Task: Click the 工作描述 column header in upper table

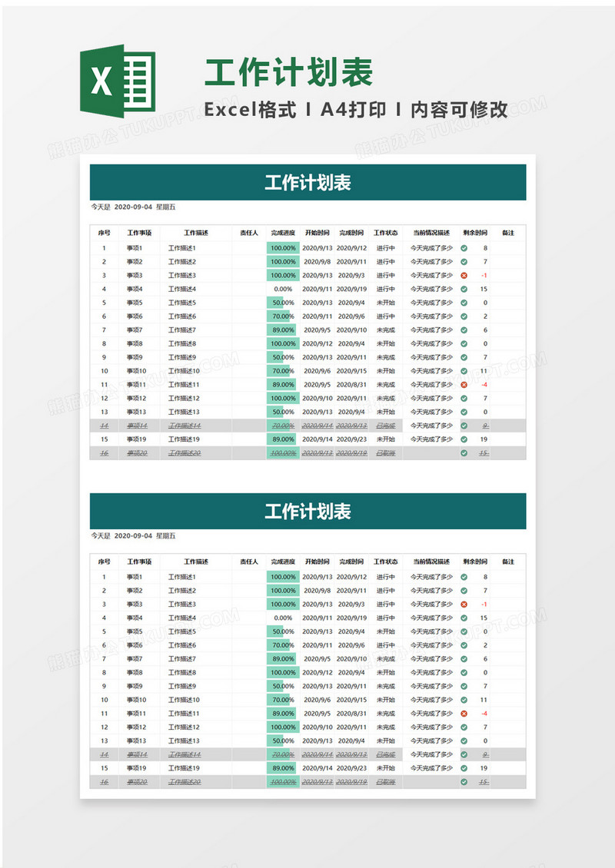Action: 196,233
